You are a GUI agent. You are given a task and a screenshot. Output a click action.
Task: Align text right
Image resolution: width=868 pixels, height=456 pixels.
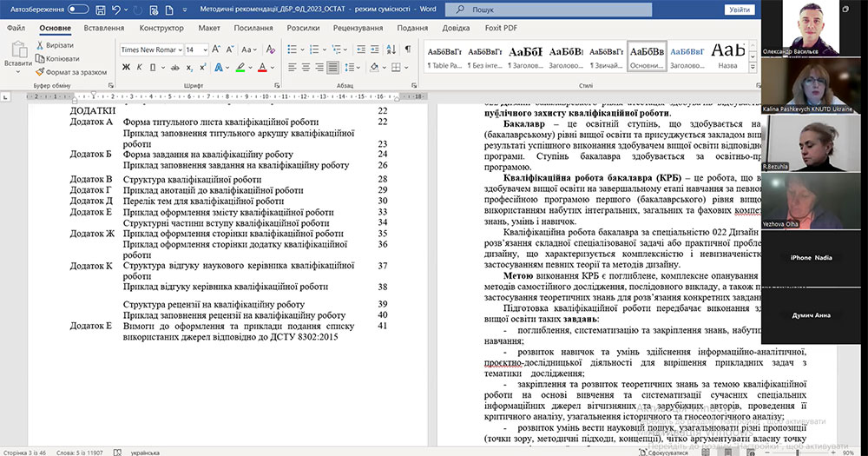point(319,67)
